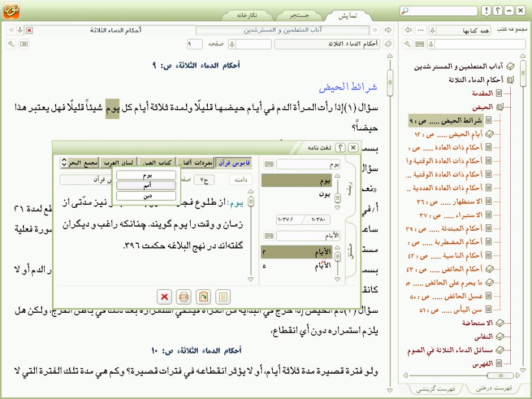Click the red X cancel button in dictionary dialog
The height and width of the screenshot is (399, 532).
[165, 297]
